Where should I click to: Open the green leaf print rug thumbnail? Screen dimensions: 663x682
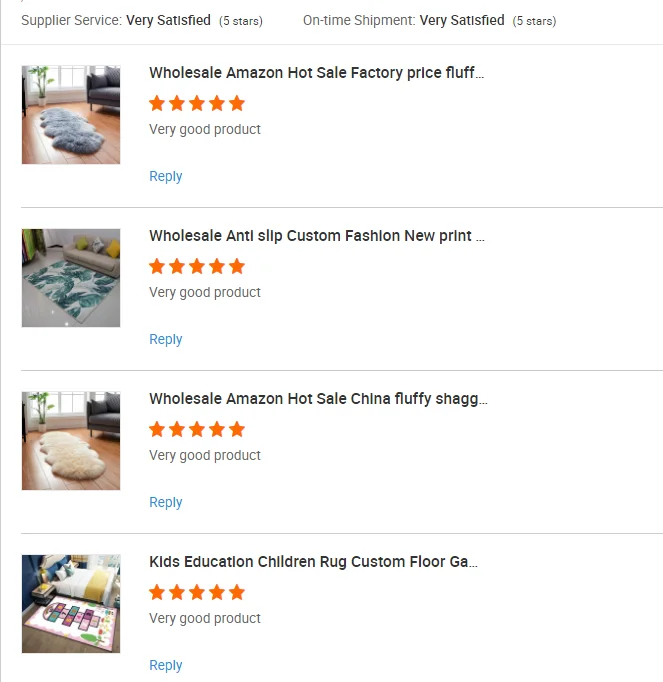coord(71,278)
